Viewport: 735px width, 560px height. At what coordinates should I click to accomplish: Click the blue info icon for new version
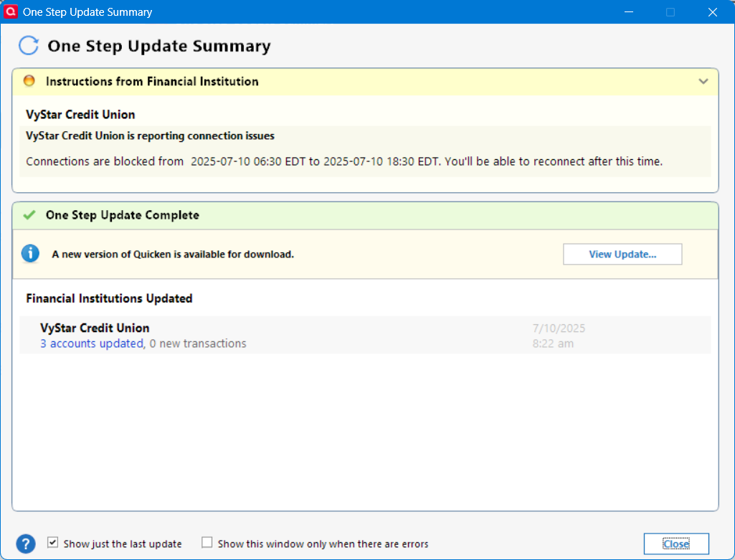point(30,254)
